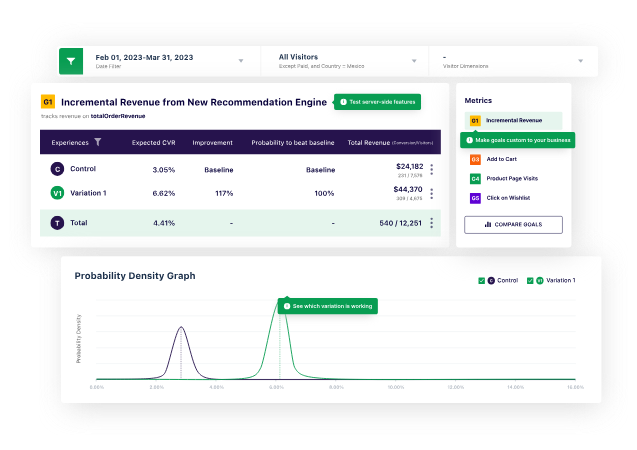Uncheck the Control checkbox in graph legend

coord(482,281)
